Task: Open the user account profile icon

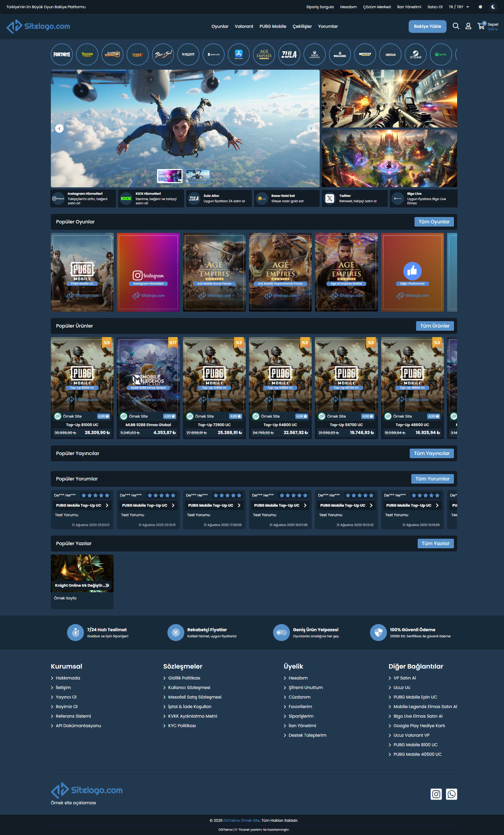Action: point(468,26)
